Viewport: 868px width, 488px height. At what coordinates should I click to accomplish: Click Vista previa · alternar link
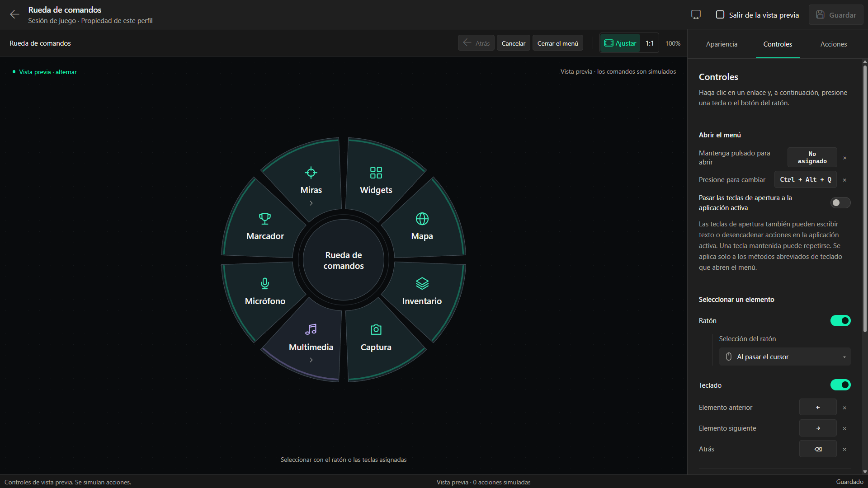tap(48, 72)
